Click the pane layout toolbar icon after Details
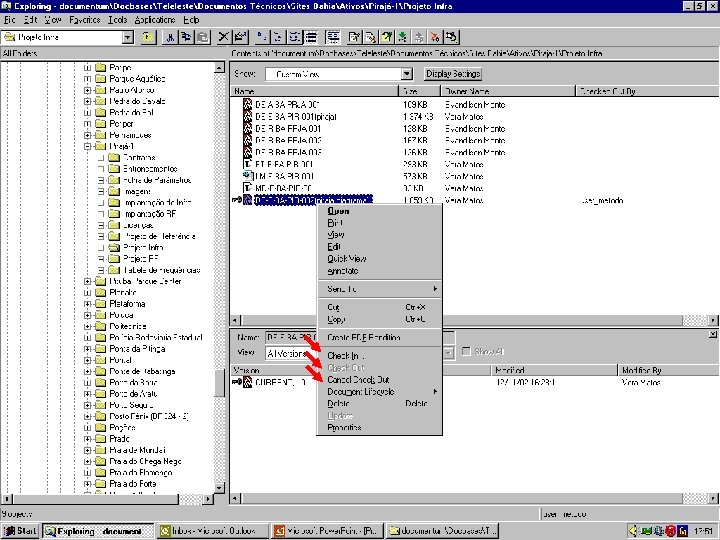 (332, 37)
